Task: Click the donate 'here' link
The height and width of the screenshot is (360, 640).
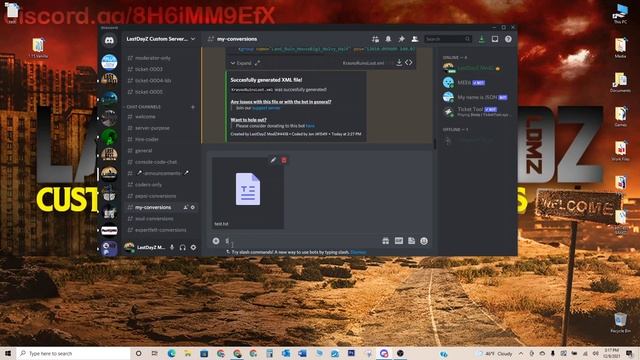Action: click(x=310, y=126)
